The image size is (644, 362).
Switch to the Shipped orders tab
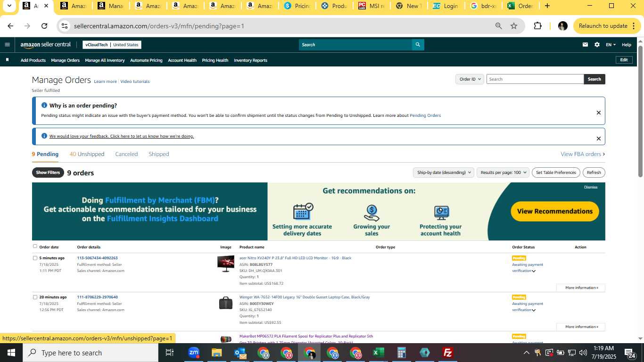(158, 154)
